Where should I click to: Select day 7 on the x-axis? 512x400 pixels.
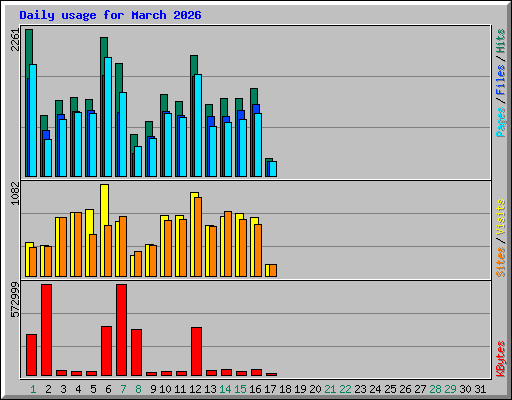click(x=123, y=389)
